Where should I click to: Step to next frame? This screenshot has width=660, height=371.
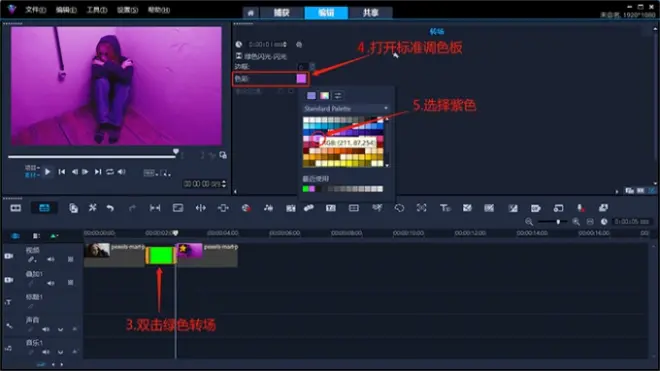coord(85,172)
